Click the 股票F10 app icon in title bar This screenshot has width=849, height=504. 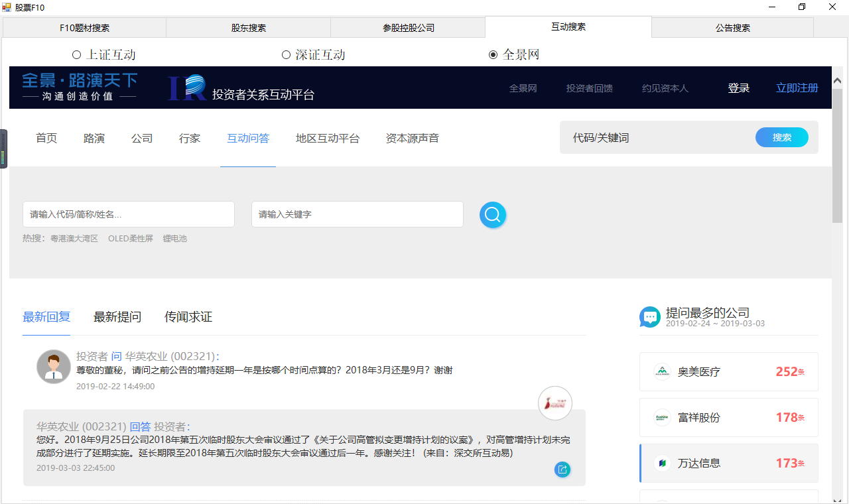7,7
